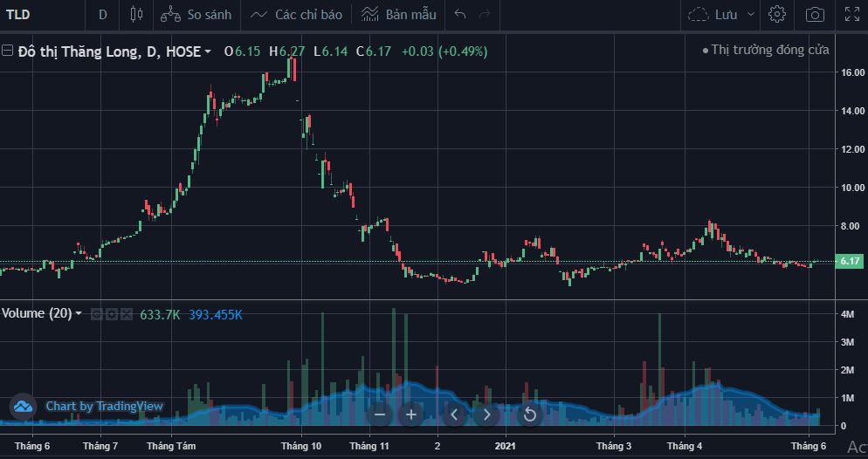Open chart settings gear icon
The height and width of the screenshot is (459, 868).
tap(777, 14)
